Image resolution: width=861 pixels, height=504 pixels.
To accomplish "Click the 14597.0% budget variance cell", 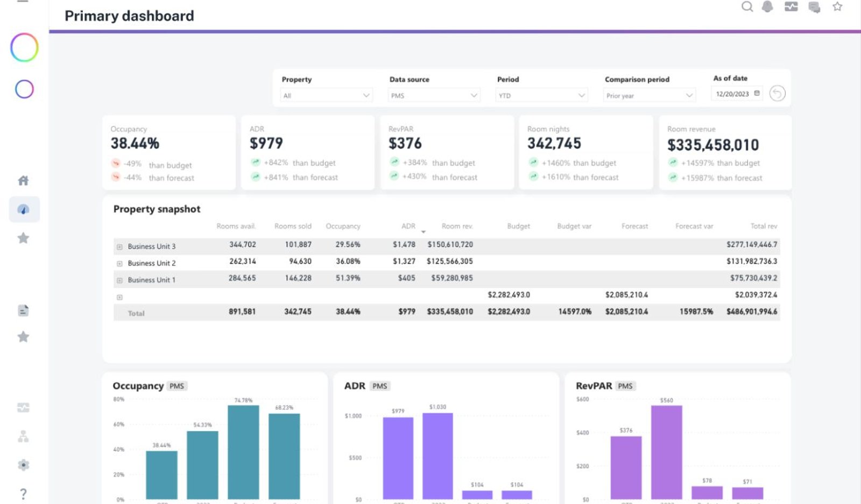I will (x=575, y=312).
